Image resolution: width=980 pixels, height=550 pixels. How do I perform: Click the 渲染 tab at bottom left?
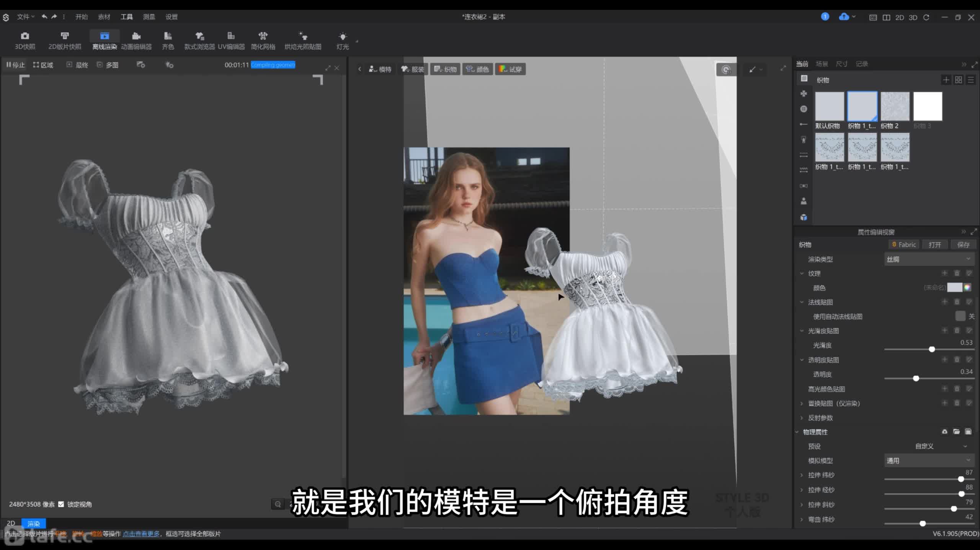(34, 523)
